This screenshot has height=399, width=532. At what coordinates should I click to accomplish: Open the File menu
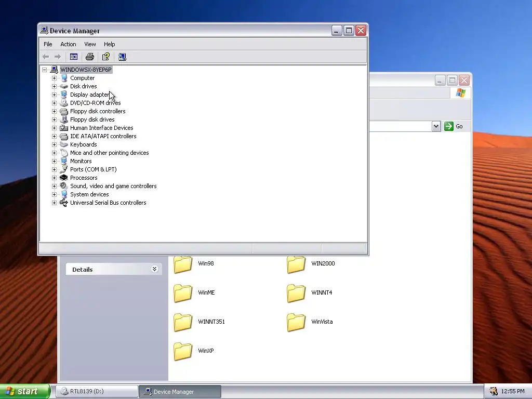(x=48, y=44)
